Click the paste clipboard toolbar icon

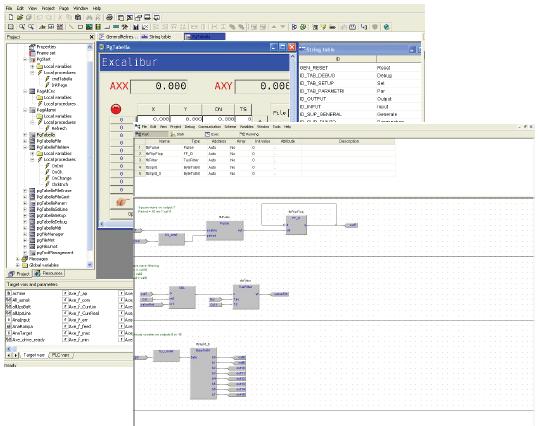tap(79, 17)
